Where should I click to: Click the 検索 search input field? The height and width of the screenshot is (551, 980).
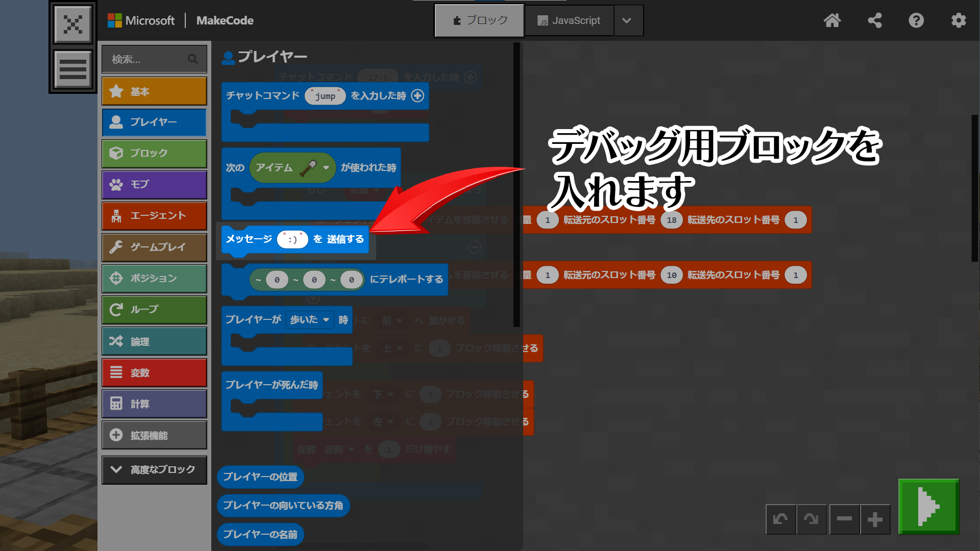tap(148, 59)
